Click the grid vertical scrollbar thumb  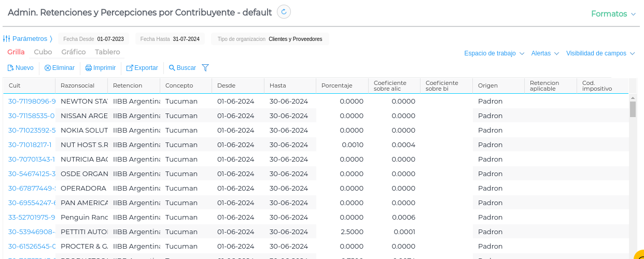[633, 109]
